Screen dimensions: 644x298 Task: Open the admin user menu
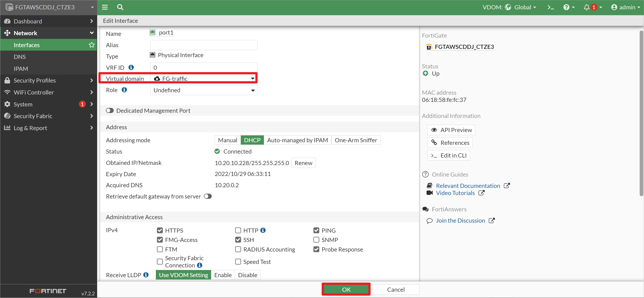[x=625, y=7]
